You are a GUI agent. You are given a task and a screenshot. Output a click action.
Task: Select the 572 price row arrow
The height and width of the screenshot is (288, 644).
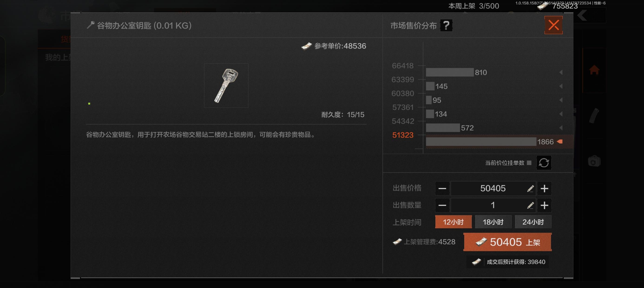pyautogui.click(x=561, y=128)
